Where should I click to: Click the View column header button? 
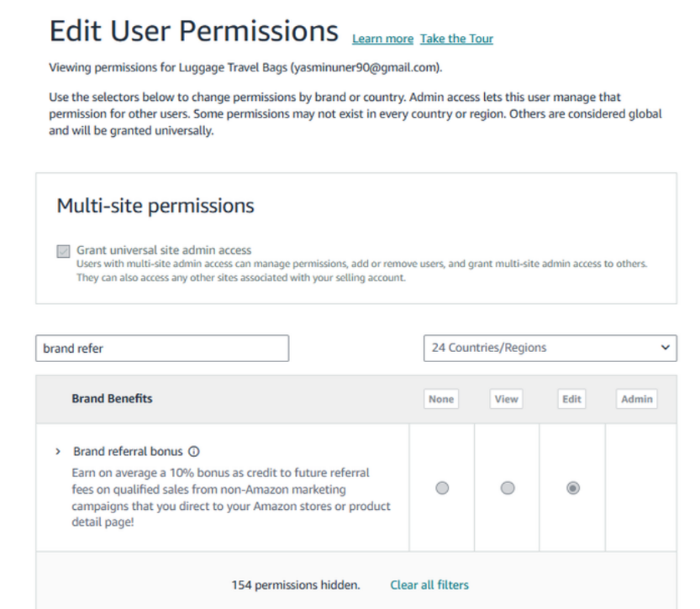[506, 400]
